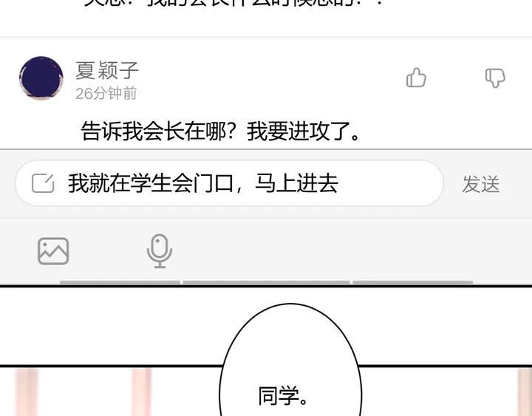Like the comment by 夏颖子
Screen dimensions: 532x416
pos(416,78)
